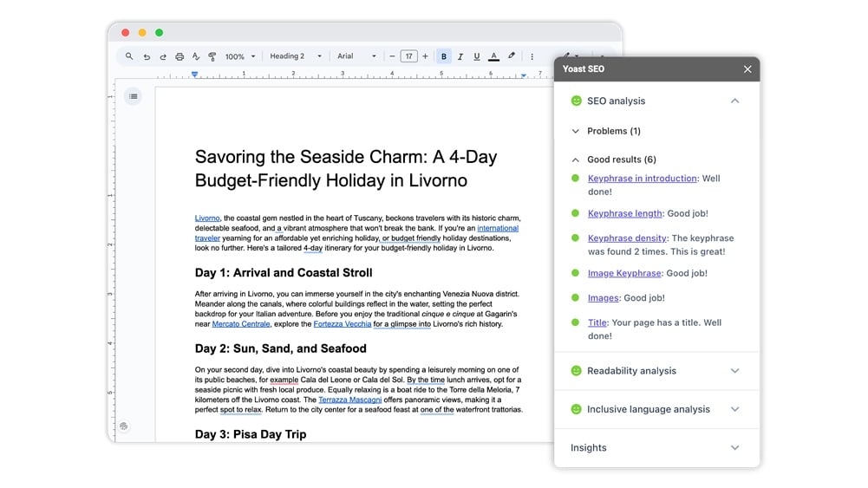Click the Day 2: Sun, Sand, and Seafood heading
The width and height of the screenshot is (868, 488).
pos(281,348)
